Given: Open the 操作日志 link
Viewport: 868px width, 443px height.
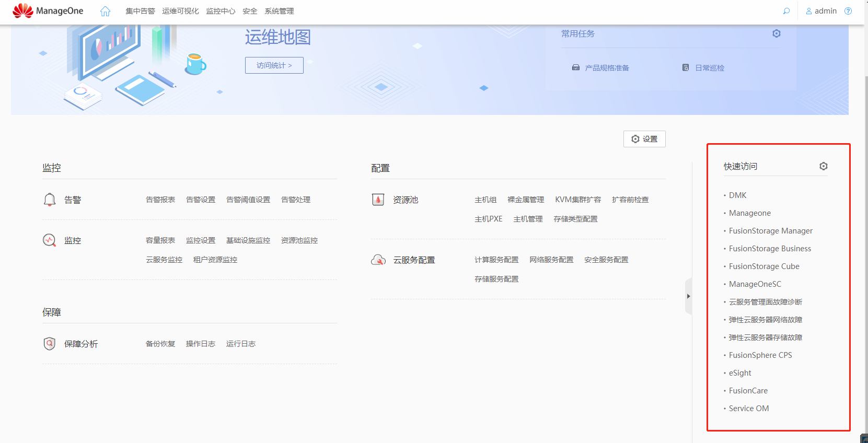Looking at the screenshot, I should click(x=201, y=344).
